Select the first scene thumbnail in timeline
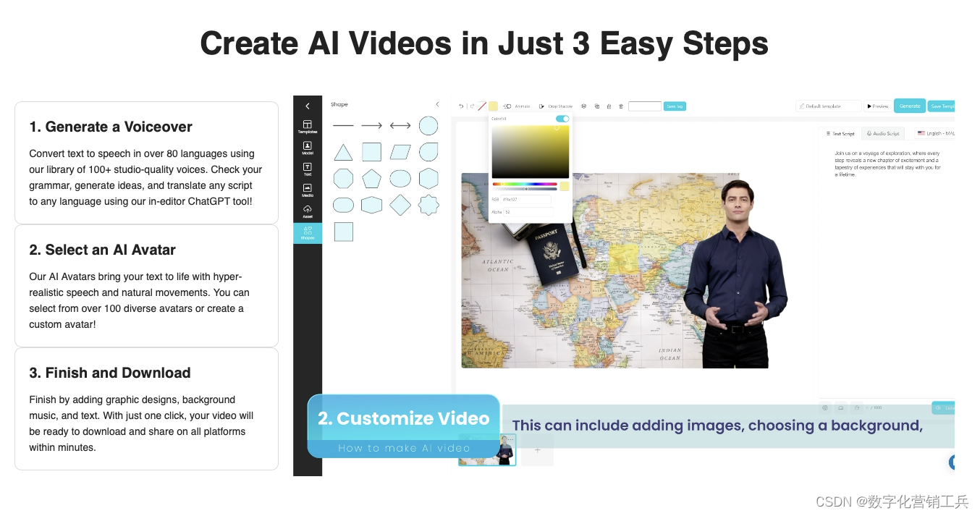The width and height of the screenshot is (980, 516). point(487,450)
